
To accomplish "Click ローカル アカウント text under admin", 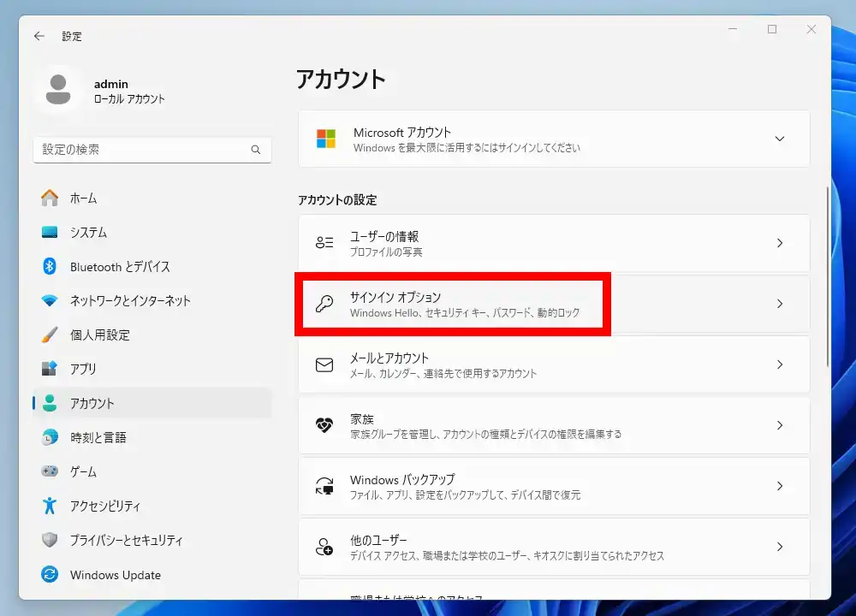I will [x=129, y=98].
